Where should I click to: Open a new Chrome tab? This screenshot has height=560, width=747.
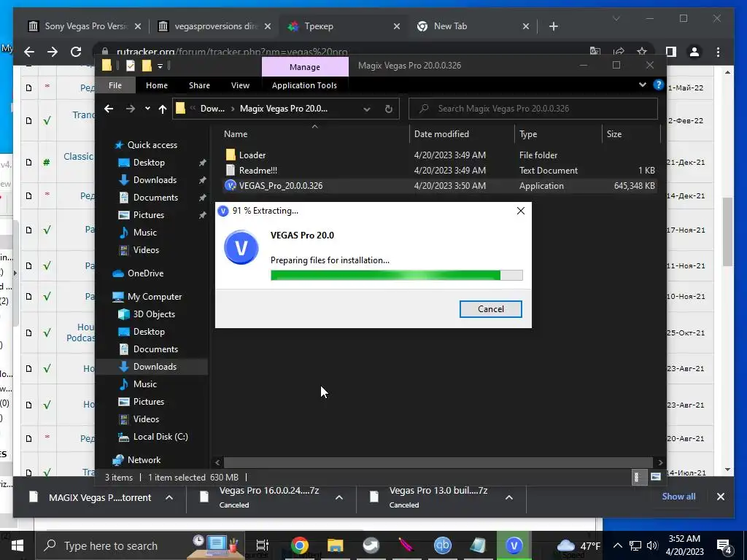(x=553, y=27)
